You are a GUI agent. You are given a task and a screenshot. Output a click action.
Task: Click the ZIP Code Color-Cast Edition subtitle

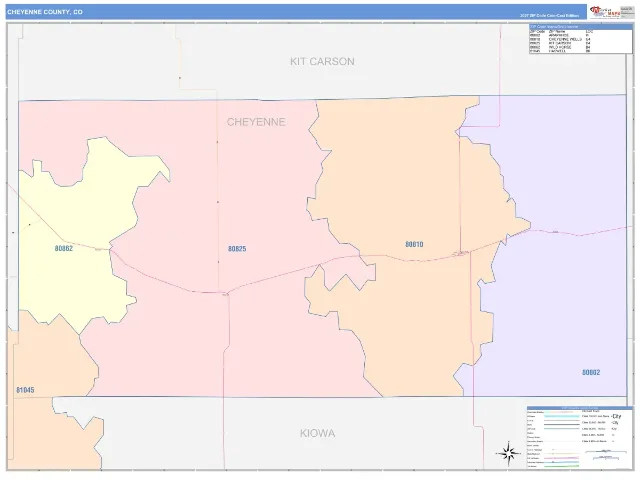coord(549,16)
